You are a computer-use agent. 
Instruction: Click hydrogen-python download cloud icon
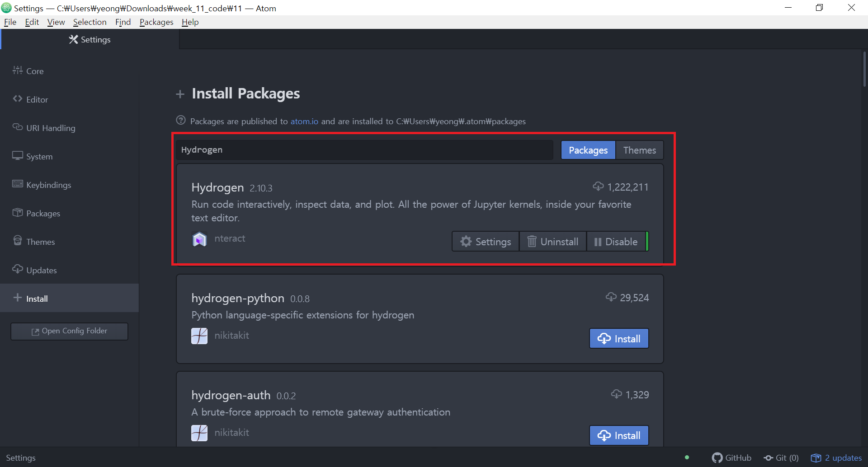point(611,297)
